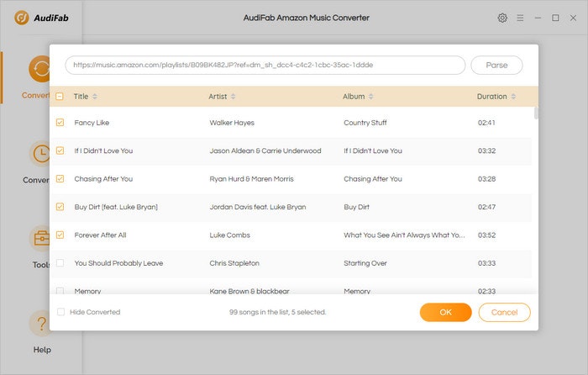Click the Cancel button
Screen dimensions: 588x375
click(x=504, y=312)
